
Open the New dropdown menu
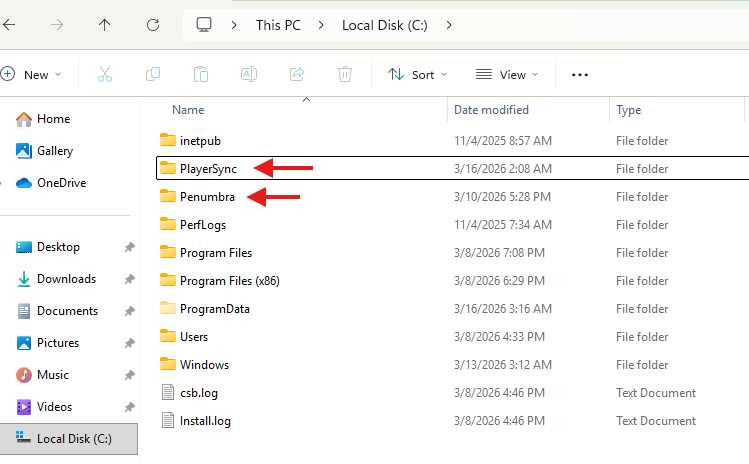pyautogui.click(x=32, y=74)
